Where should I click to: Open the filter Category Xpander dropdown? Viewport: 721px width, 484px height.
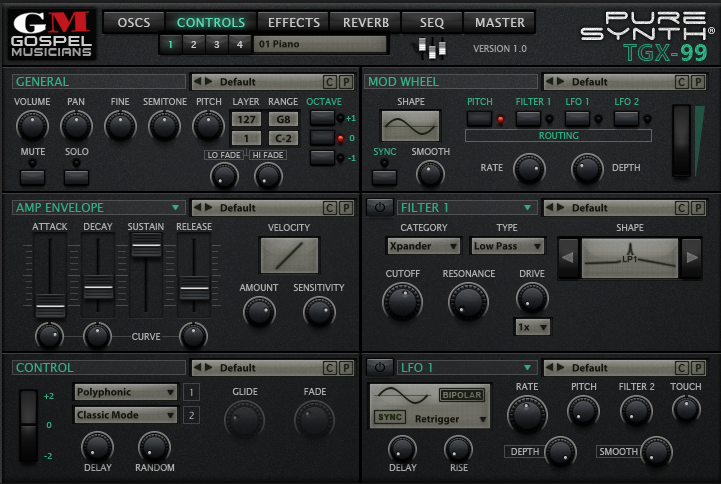423,246
